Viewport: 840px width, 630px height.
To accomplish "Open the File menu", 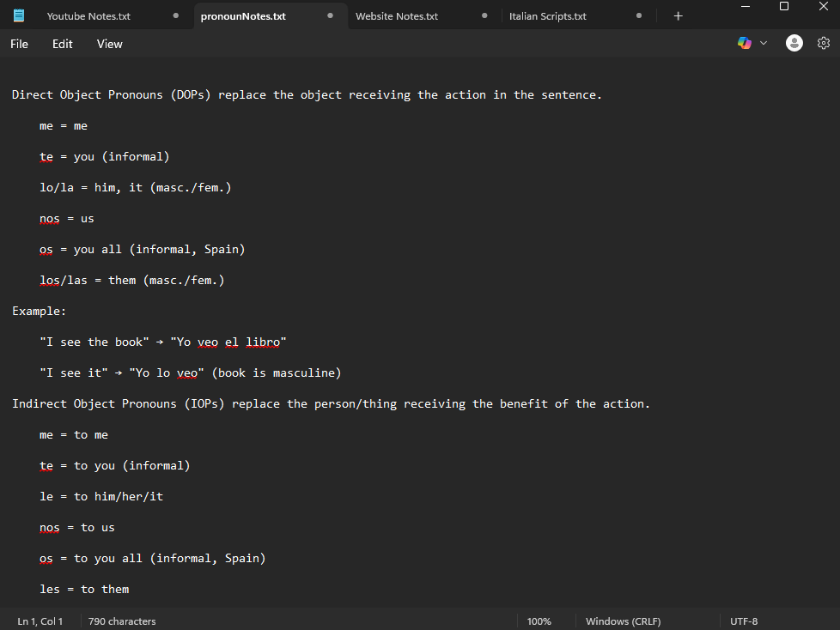I will [19, 44].
